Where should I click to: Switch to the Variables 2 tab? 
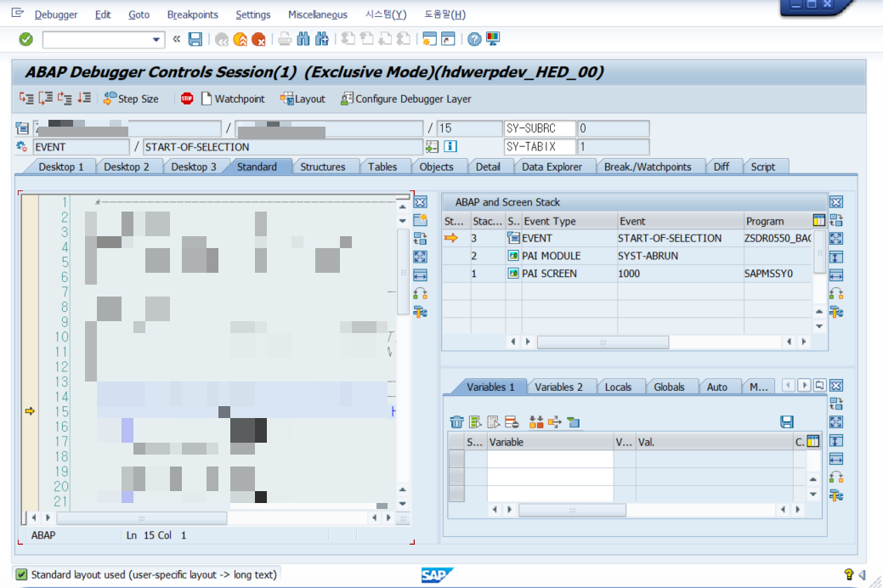[558, 387]
